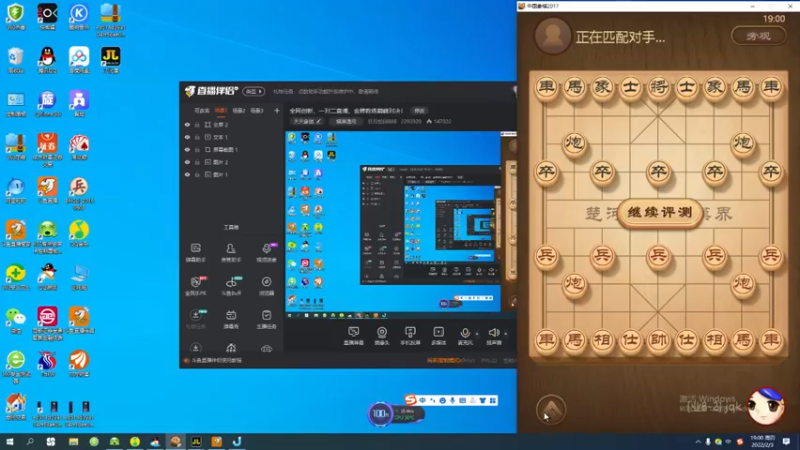Open the 弹幕助手 tool in the streaming app
Image resolution: width=800 pixels, height=450 pixels.
click(x=195, y=252)
